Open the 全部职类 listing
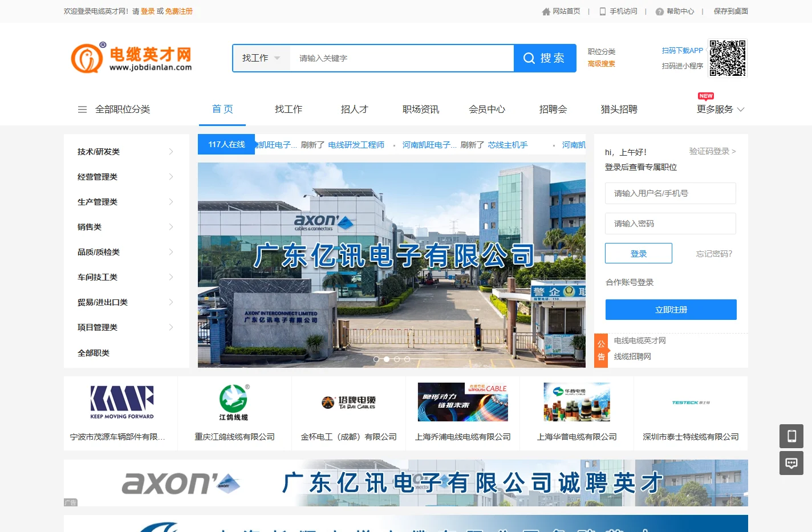Viewport: 812px width, 532px height. (94, 353)
